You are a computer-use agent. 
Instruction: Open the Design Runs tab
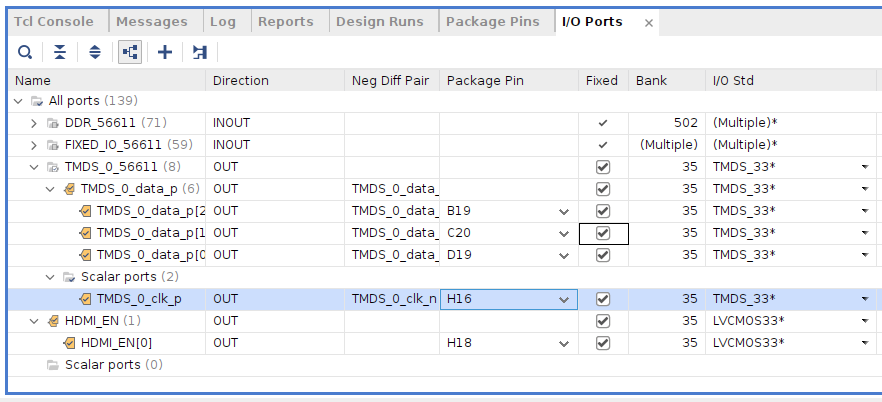click(381, 22)
